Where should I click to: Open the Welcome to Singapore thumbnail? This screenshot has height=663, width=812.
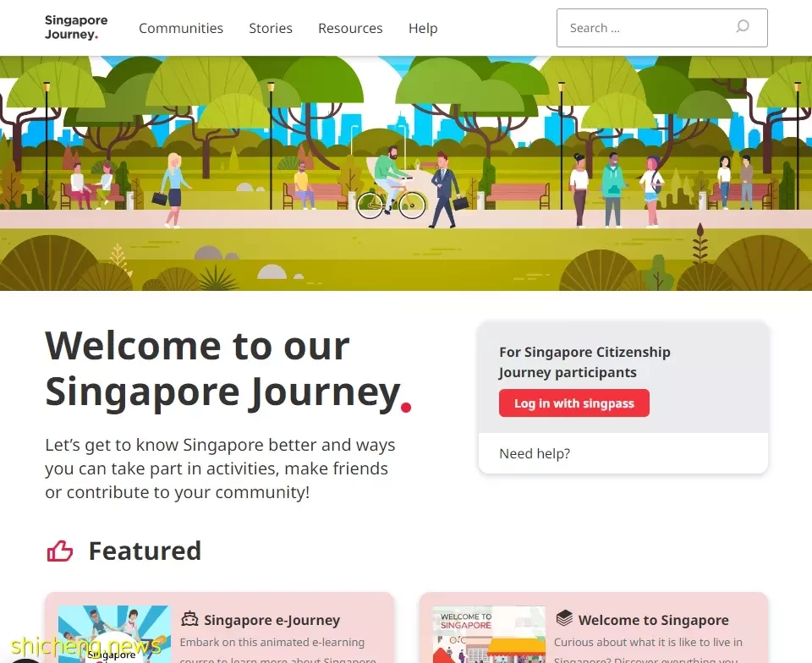pyautogui.click(x=489, y=634)
